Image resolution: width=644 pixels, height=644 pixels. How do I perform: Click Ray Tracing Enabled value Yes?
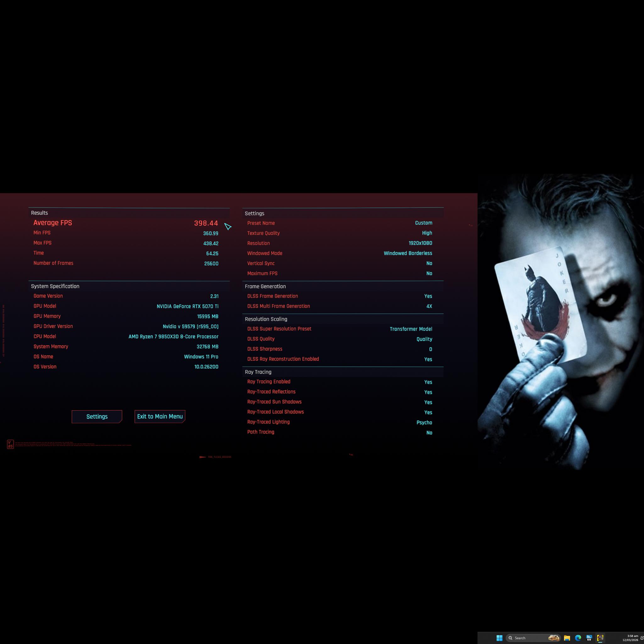click(x=428, y=382)
